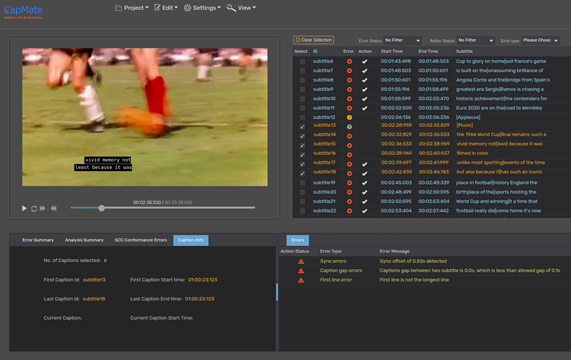
Task: Uncheck the select box for subtitle15
Action: 302,146
